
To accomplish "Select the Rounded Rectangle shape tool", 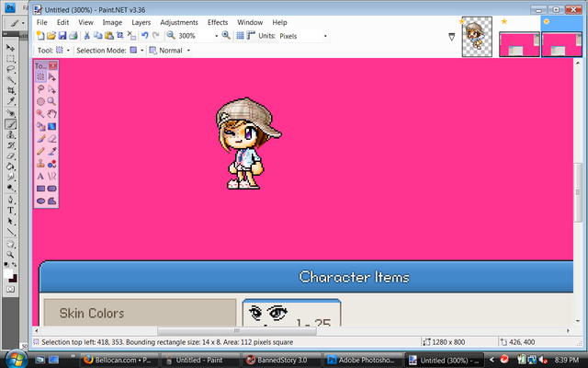I will (52, 189).
